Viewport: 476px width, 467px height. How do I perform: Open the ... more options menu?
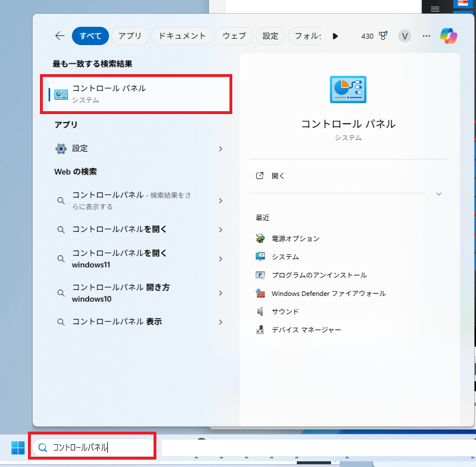tap(426, 36)
